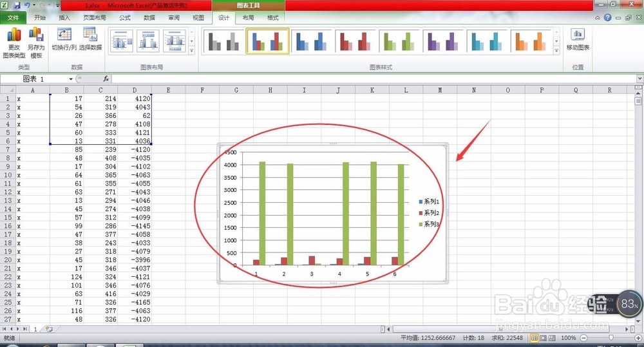This screenshot has height=347, width=644.
Task: Open the File (文件) tab
Action: coord(13,17)
